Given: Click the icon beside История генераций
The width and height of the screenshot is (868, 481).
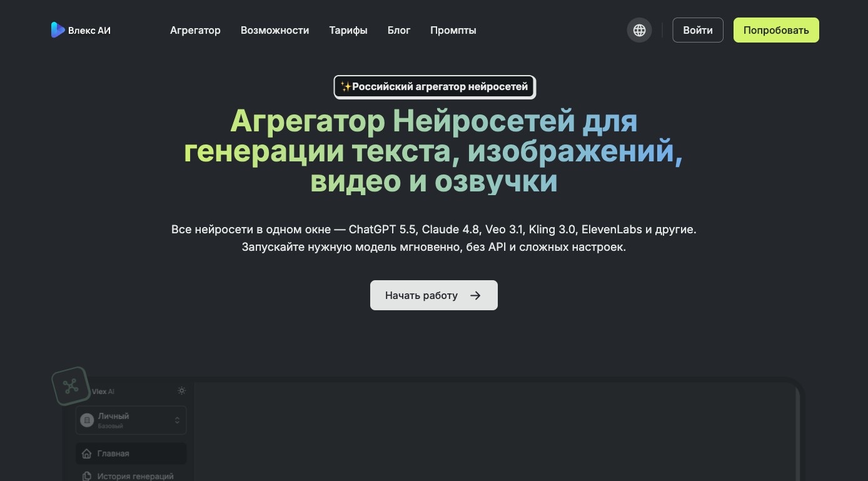Looking at the screenshot, I should click(87, 476).
